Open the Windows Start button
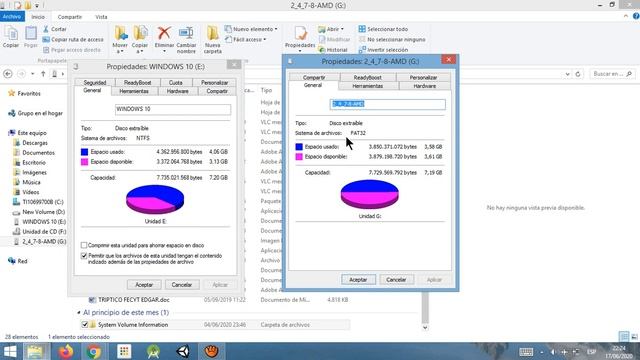This screenshot has height=360, width=640. pyautogui.click(x=10, y=351)
